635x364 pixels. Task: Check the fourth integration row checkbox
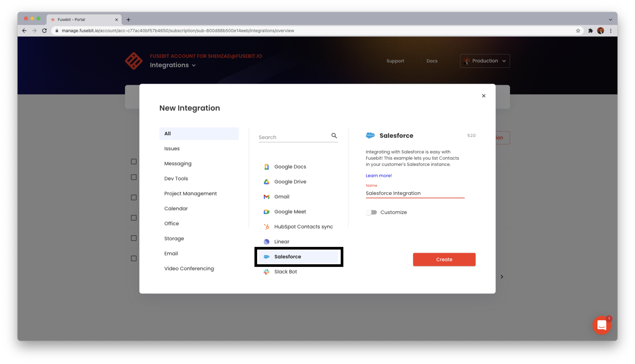[134, 218]
